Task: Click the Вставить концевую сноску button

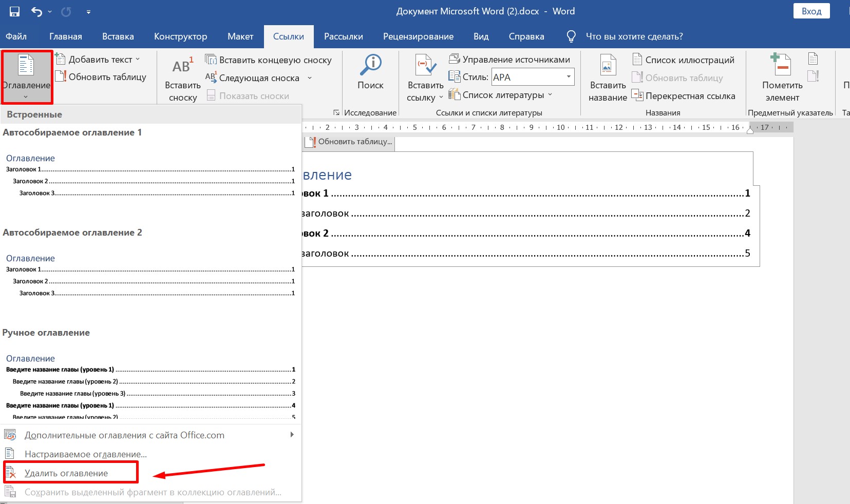Action: (269, 60)
